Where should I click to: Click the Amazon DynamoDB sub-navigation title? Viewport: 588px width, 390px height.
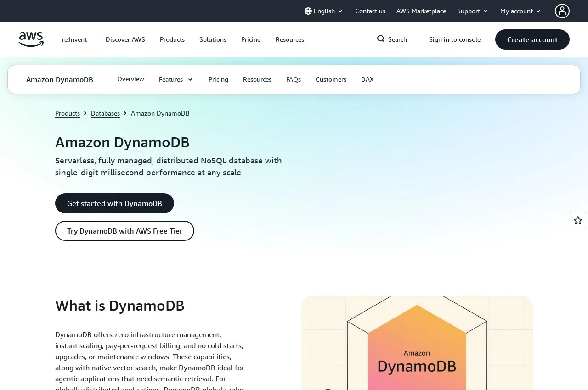pos(60,79)
